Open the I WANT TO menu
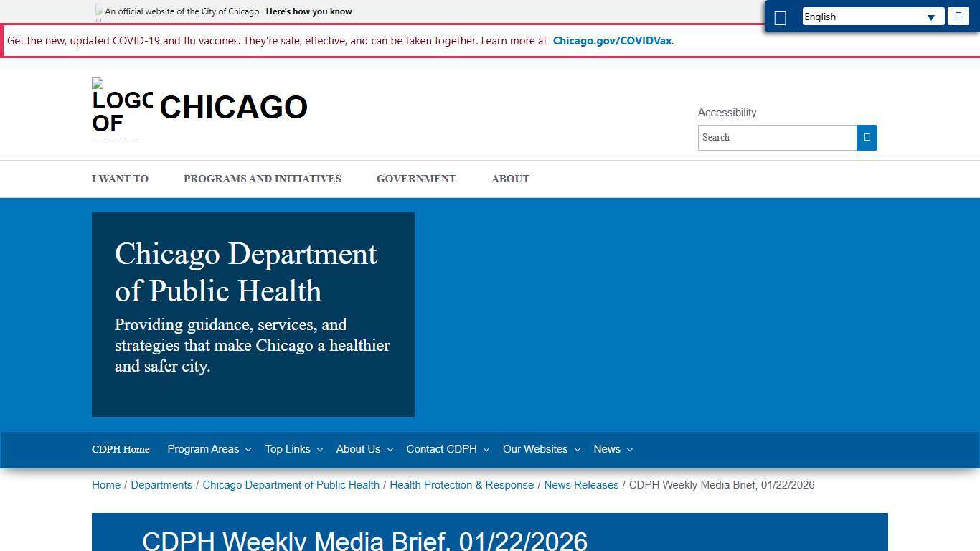Screen dimensions: 980x551 120,179
